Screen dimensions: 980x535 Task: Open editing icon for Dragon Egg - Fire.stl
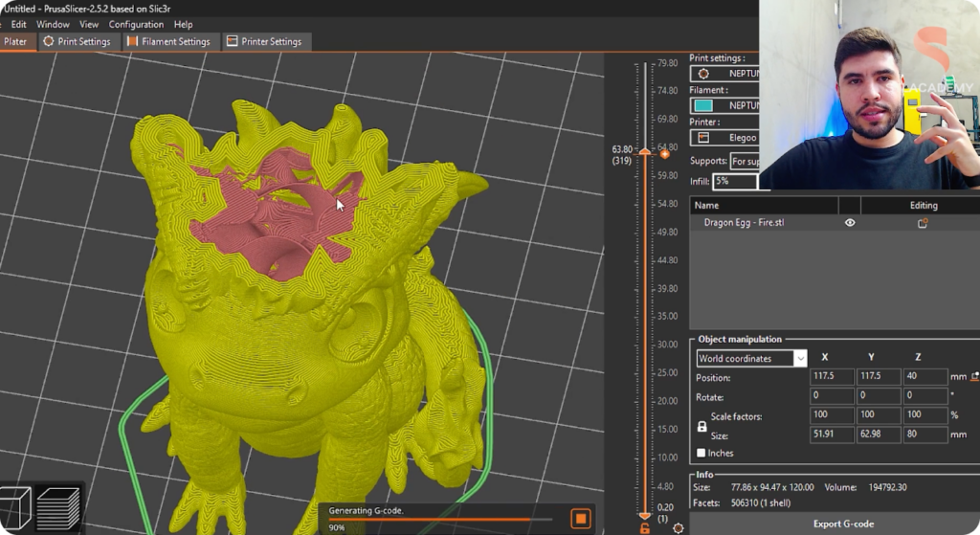point(923,223)
